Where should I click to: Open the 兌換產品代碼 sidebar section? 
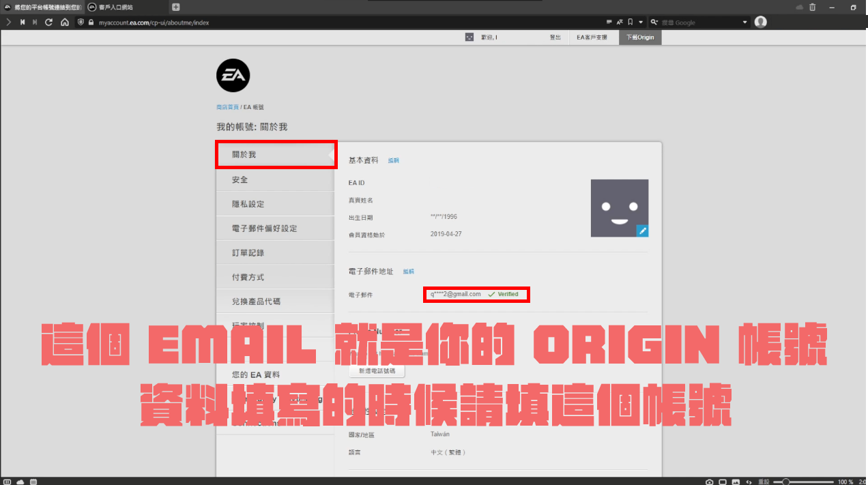tap(276, 301)
